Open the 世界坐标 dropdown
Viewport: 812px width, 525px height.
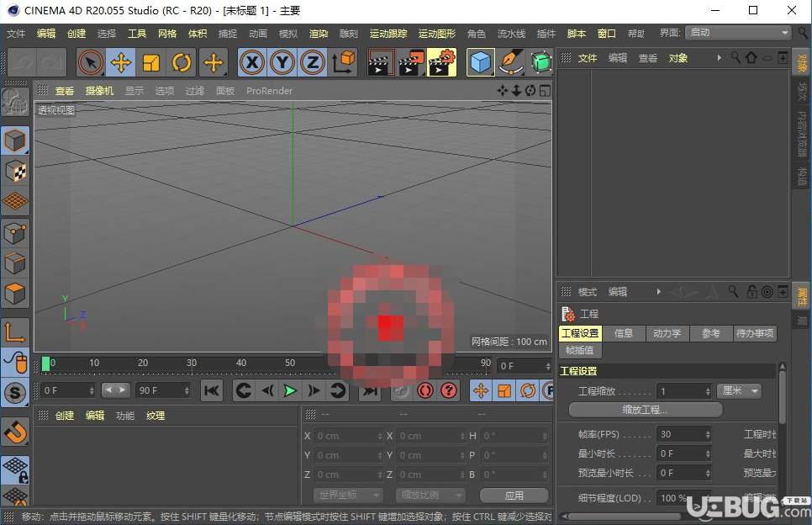pos(347,496)
